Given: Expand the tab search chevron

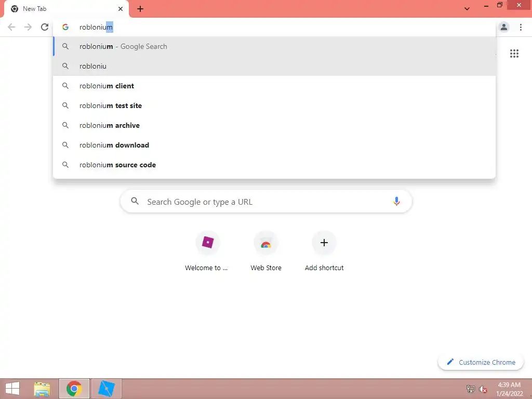Looking at the screenshot, I should click(x=467, y=9).
